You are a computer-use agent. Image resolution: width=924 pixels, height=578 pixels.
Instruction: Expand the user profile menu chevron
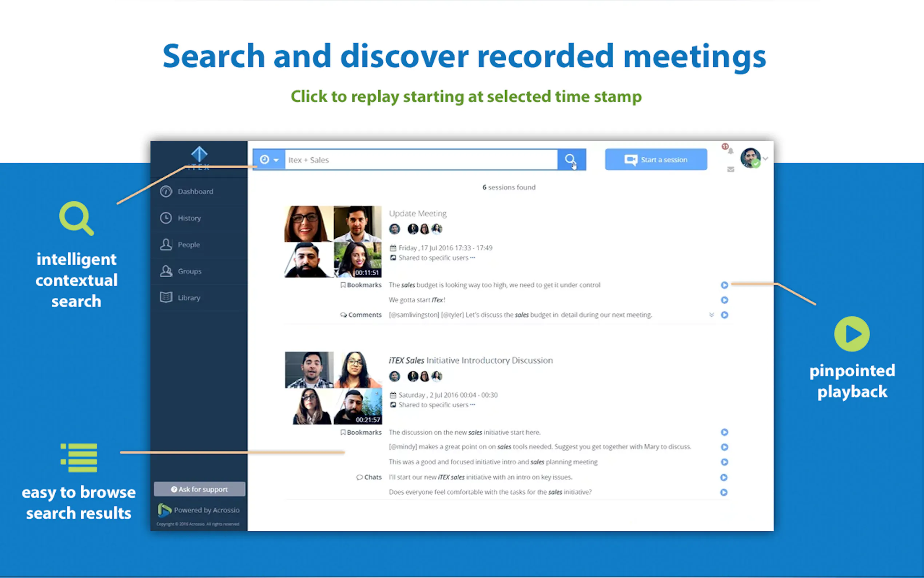pos(765,158)
